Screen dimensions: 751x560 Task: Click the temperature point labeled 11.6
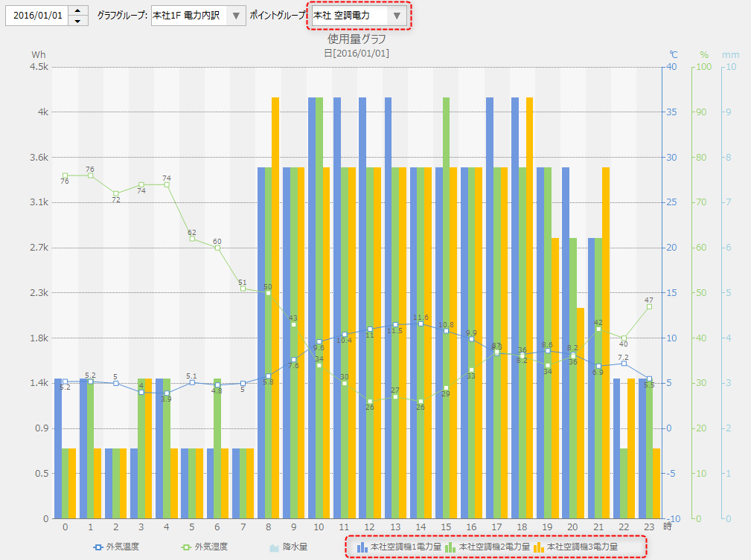pos(421,324)
